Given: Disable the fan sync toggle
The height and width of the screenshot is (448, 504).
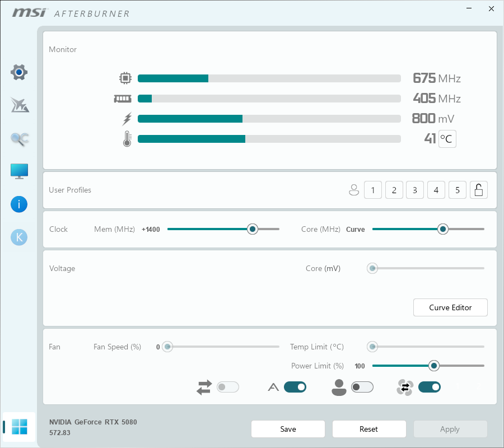Looking at the screenshot, I should click(429, 387).
